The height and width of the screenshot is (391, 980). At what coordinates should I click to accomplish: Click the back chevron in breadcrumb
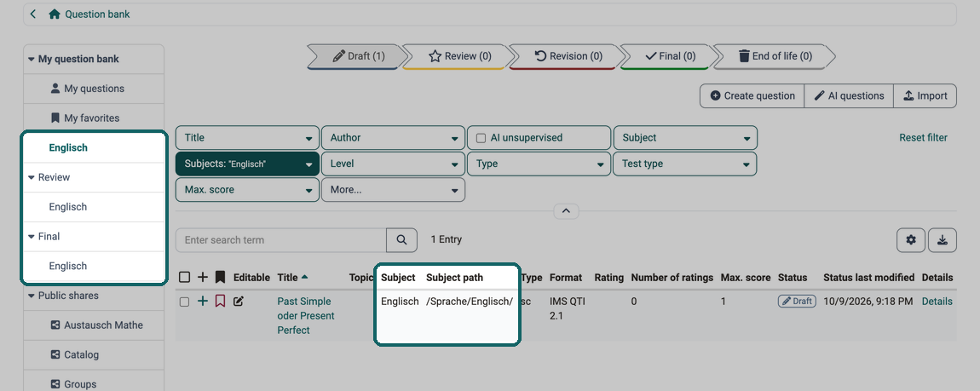(x=33, y=14)
